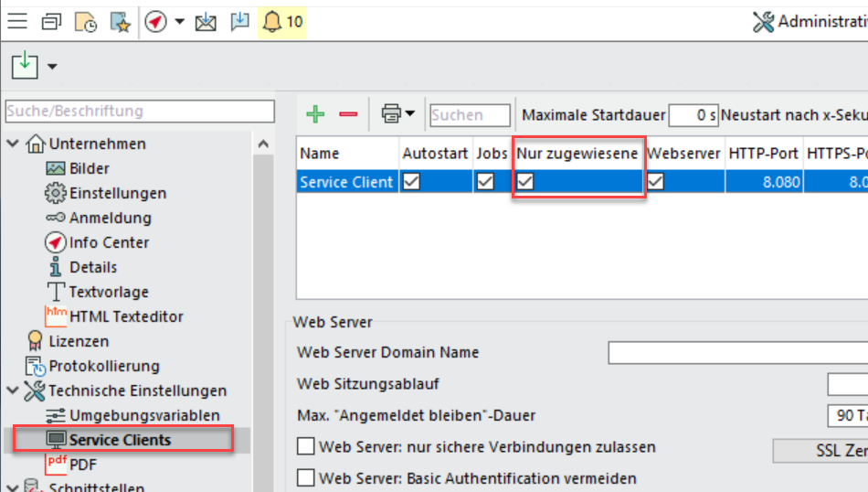The height and width of the screenshot is (492, 868).
Task: Click the red minus remove icon
Action: click(348, 114)
